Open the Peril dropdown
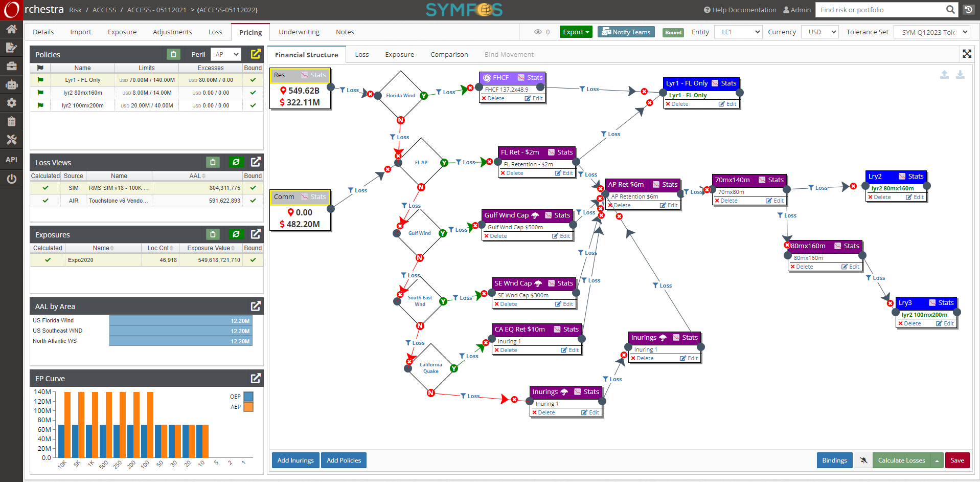The image size is (980, 482). point(227,54)
